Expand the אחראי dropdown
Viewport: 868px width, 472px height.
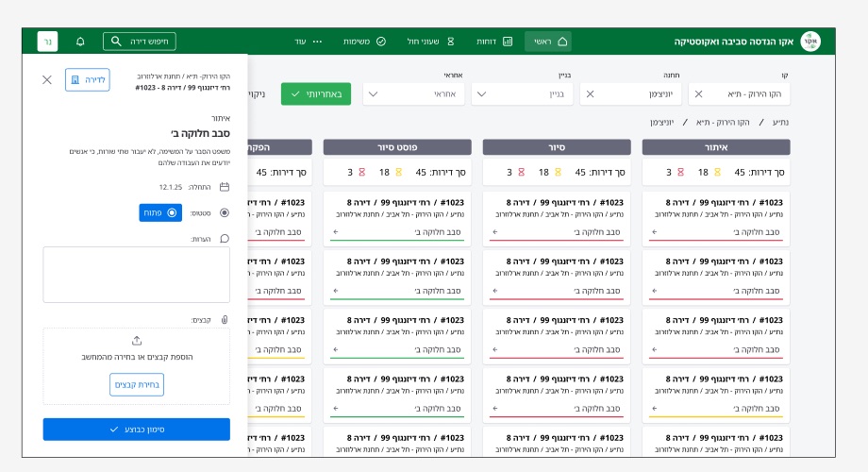(x=413, y=94)
